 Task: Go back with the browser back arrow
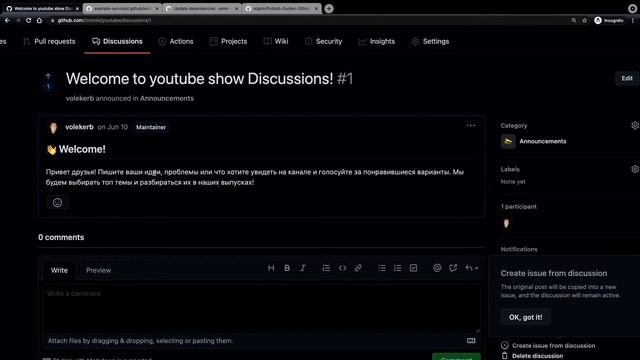click(7, 20)
